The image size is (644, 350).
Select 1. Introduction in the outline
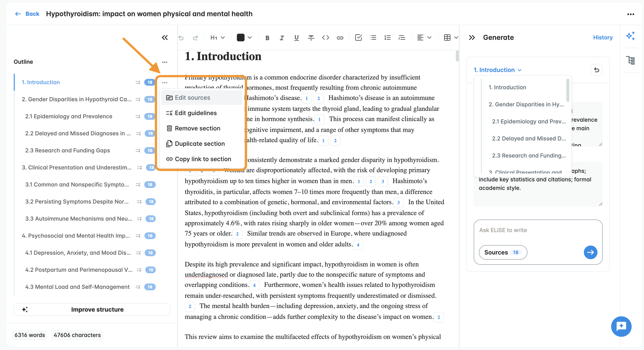click(41, 82)
